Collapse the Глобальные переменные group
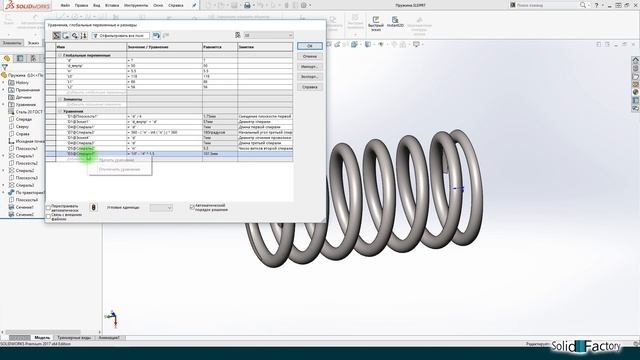 coord(60,55)
